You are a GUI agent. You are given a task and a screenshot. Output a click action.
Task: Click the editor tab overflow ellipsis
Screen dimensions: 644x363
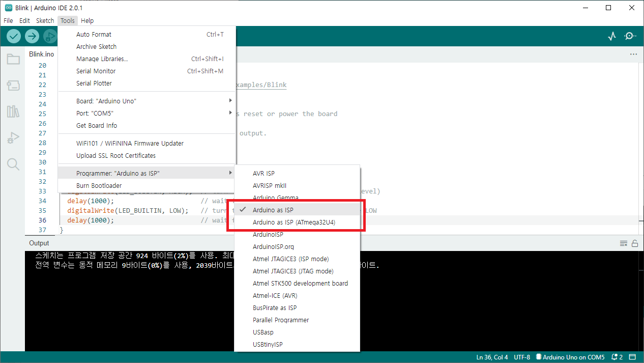633,54
